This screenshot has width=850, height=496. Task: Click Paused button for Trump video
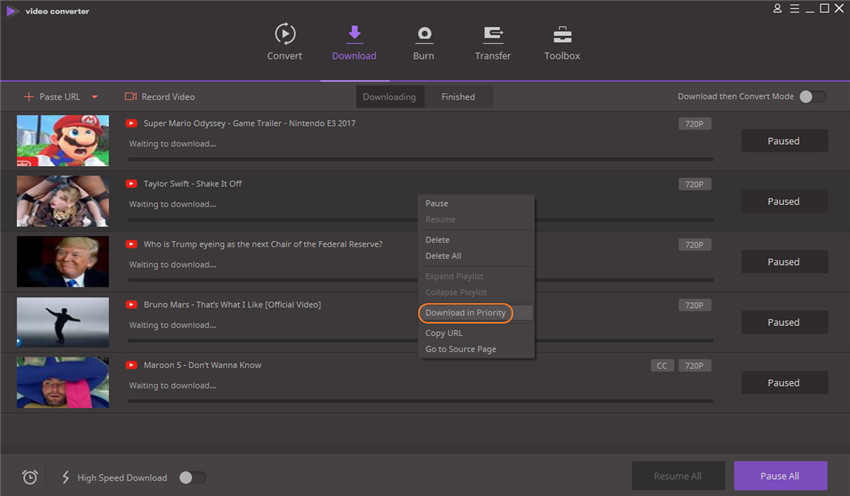784,262
